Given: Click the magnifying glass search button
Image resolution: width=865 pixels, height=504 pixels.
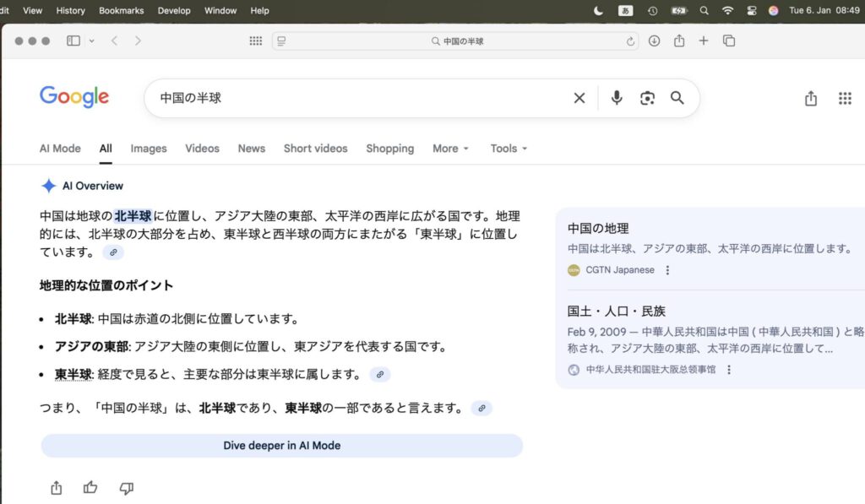Looking at the screenshot, I should (x=677, y=98).
